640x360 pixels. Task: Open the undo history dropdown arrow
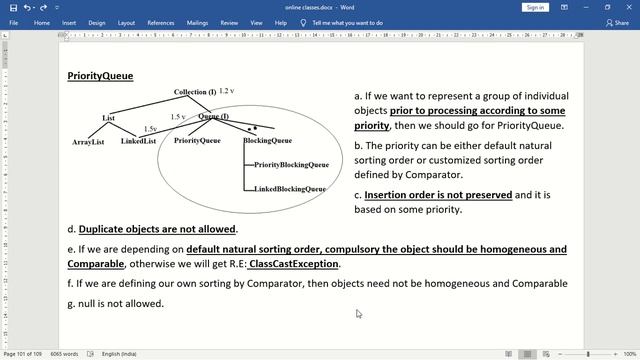[x=33, y=8]
